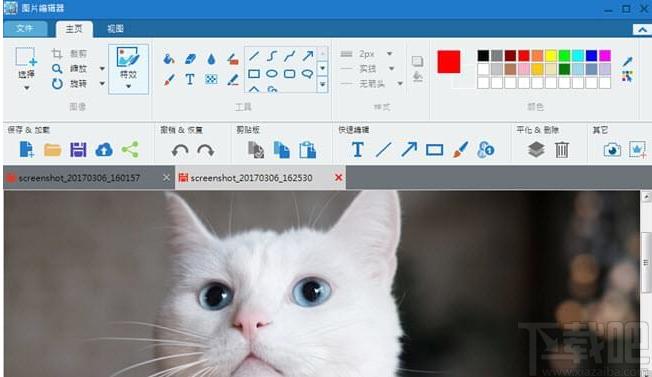The height and width of the screenshot is (377, 652).
Task: Click the share icon
Action: point(130,150)
